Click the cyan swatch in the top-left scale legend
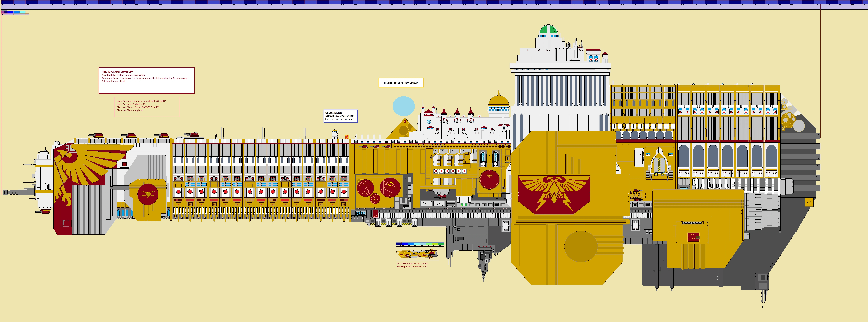Image resolution: width=868 pixels, height=322 pixels. [23, 13]
